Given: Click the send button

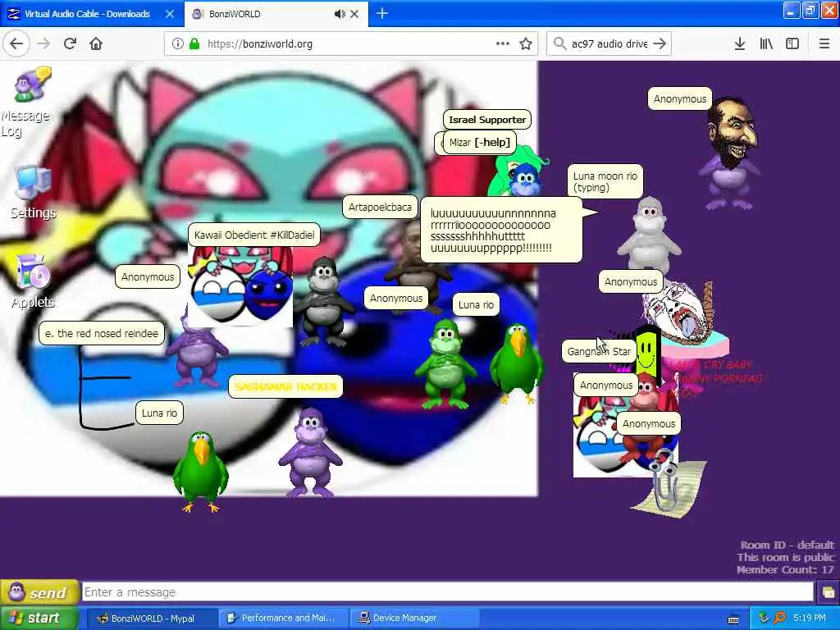Looking at the screenshot, I should coord(39,592).
